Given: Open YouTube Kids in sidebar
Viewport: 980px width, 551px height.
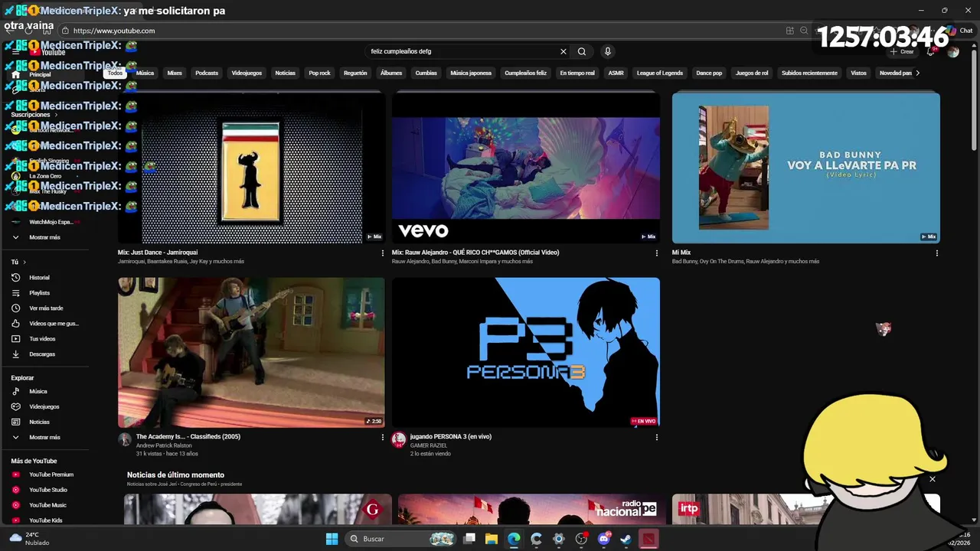Looking at the screenshot, I should [x=46, y=520].
